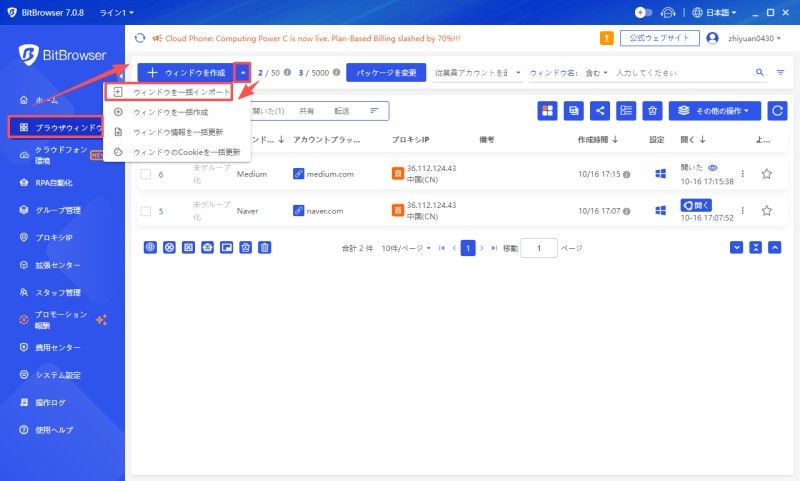The height and width of the screenshot is (481, 800).
Task: Star the Medium window row as favorite
Action: [x=767, y=174]
